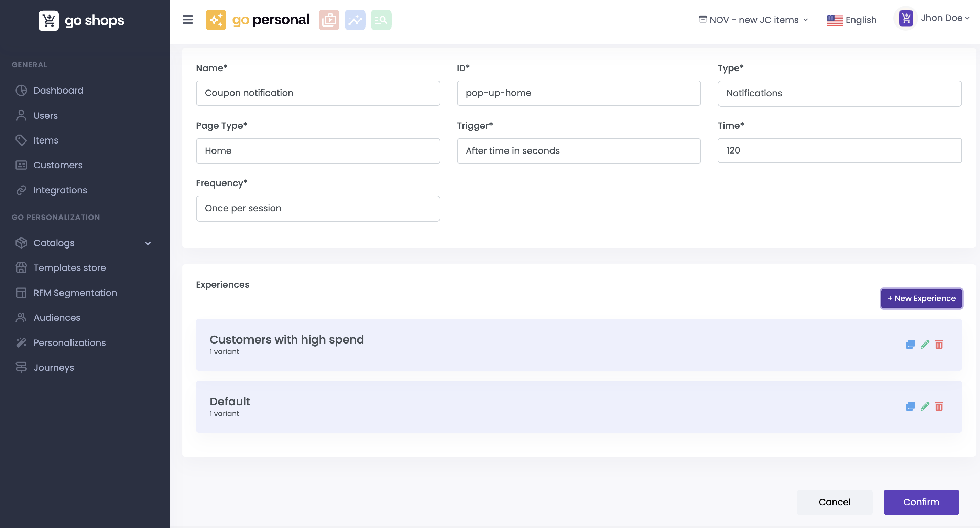
Task: Edit the Customers with high spend experience
Action: click(x=925, y=344)
